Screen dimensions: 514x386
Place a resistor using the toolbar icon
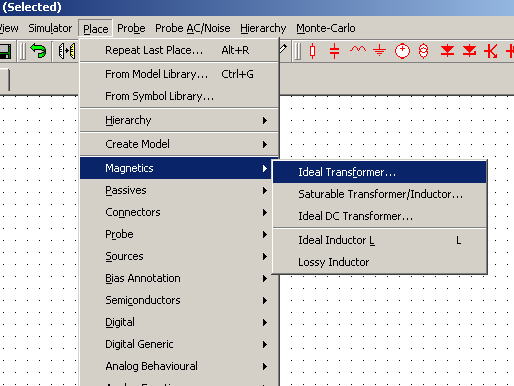312,51
